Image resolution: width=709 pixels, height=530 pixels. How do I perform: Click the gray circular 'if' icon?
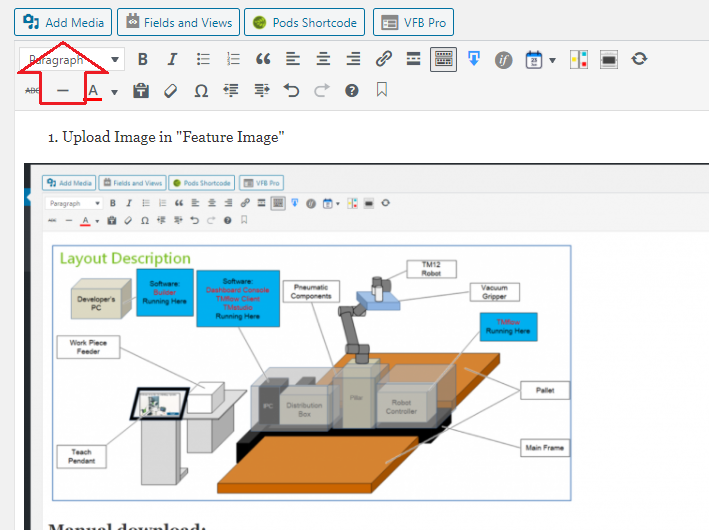503,60
